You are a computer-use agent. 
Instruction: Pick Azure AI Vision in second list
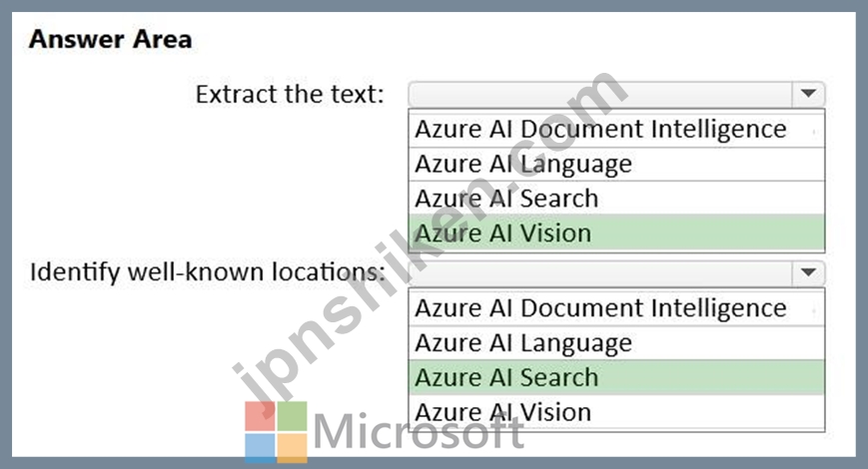tap(616, 412)
